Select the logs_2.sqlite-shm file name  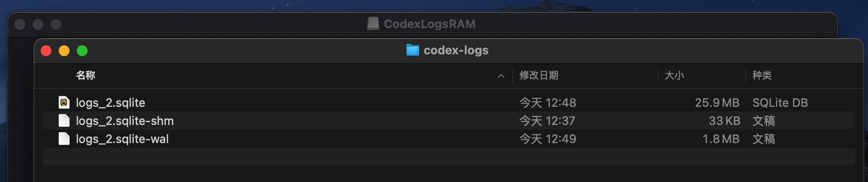(x=125, y=121)
